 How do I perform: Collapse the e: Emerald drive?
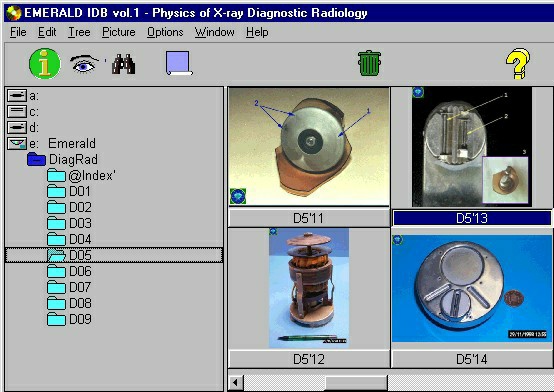17,144
